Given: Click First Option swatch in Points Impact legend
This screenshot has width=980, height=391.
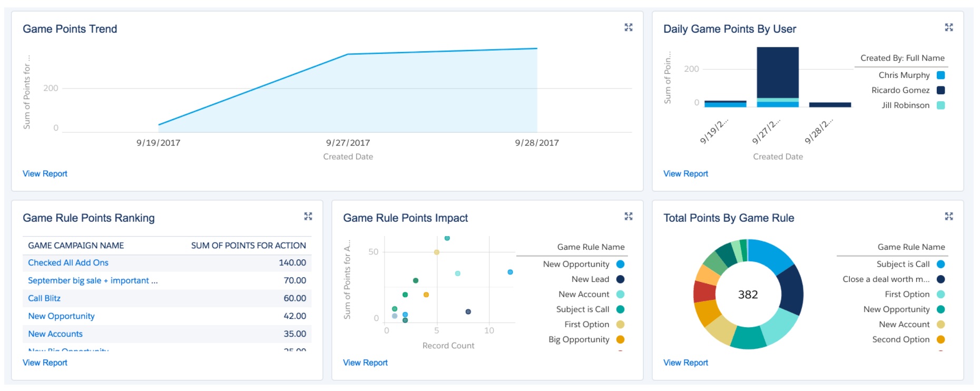Looking at the screenshot, I should [x=620, y=325].
